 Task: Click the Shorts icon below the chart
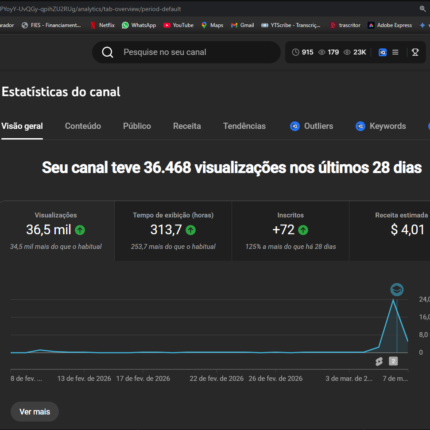click(379, 362)
